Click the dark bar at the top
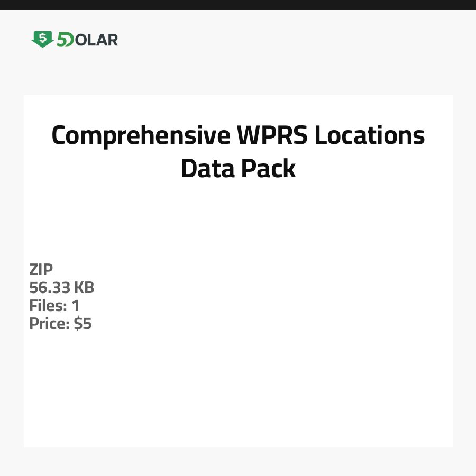The height and width of the screenshot is (476, 476). pyautogui.click(x=238, y=5)
